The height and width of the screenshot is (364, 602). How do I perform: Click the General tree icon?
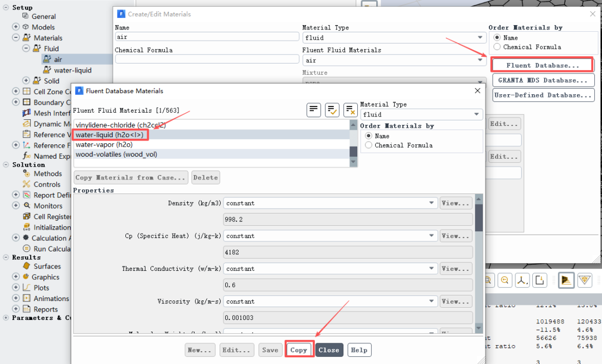click(x=25, y=16)
